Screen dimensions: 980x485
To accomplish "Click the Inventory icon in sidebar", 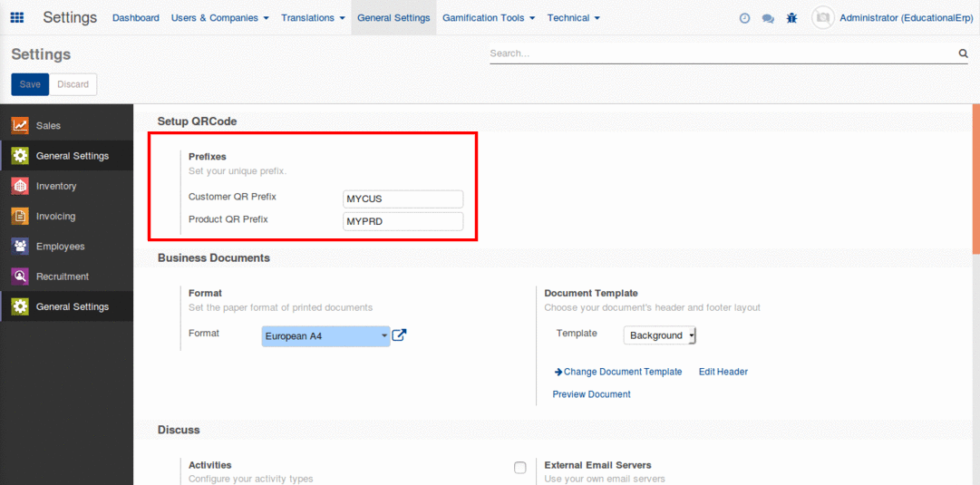I will pyautogui.click(x=21, y=186).
